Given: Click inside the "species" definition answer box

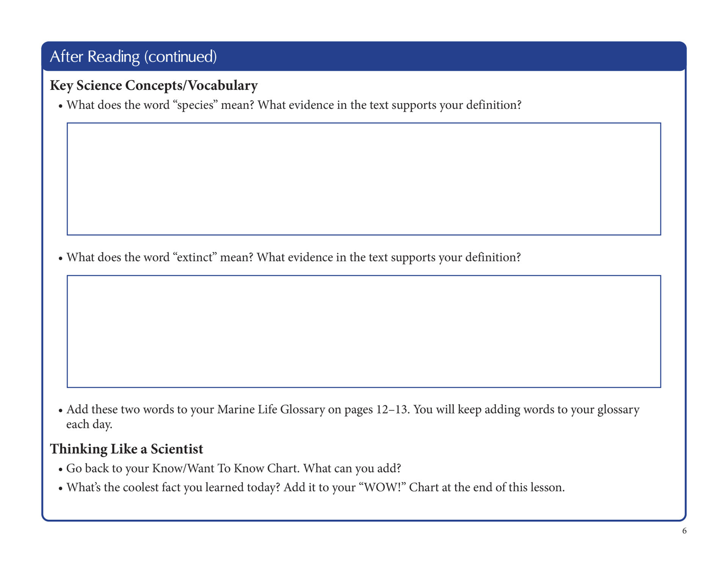Looking at the screenshot, I should coord(364,179).
